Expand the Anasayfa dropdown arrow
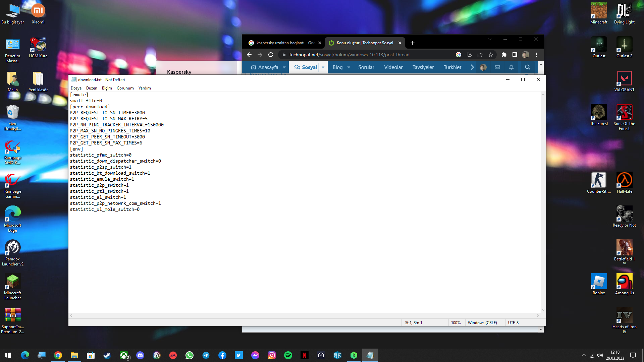 tap(284, 67)
